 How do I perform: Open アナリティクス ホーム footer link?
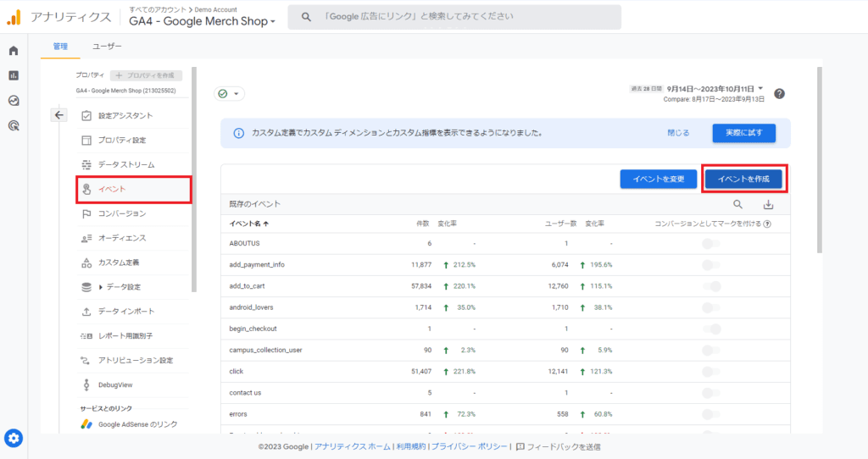pos(352,447)
